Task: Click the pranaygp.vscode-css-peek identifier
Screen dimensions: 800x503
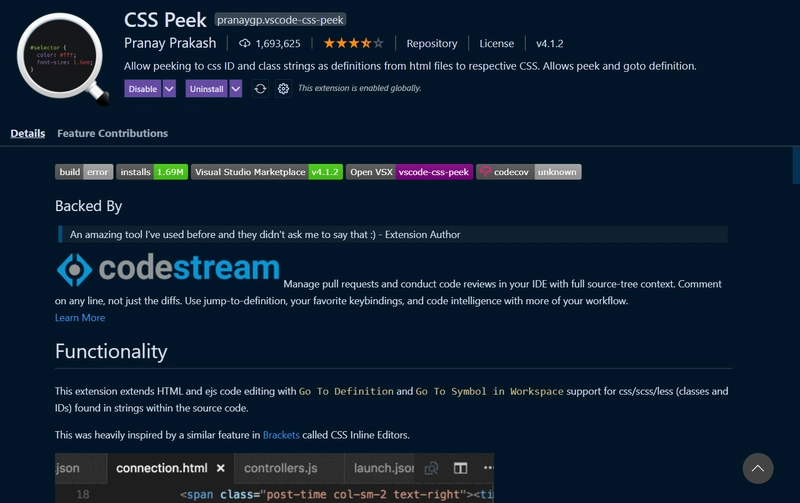Action: (280, 20)
